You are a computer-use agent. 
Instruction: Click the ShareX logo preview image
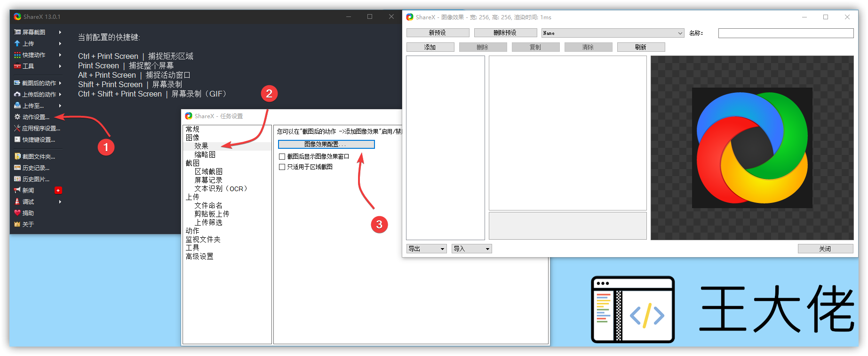click(x=752, y=148)
